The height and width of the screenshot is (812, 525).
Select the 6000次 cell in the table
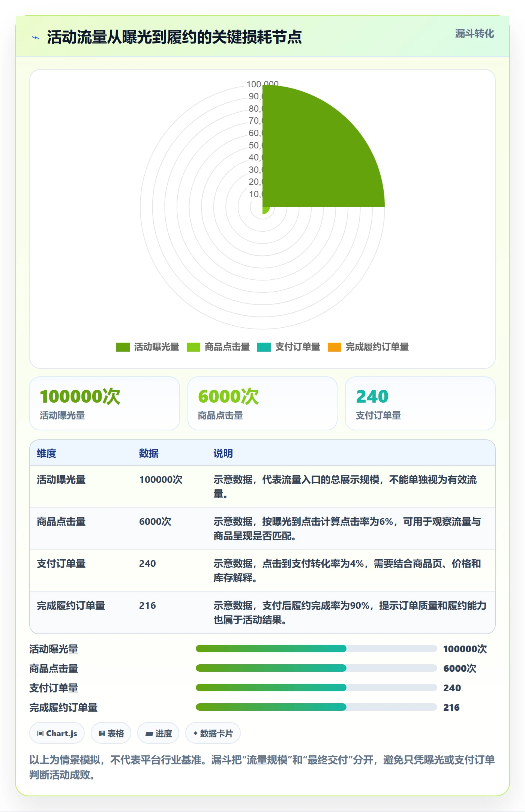click(155, 521)
